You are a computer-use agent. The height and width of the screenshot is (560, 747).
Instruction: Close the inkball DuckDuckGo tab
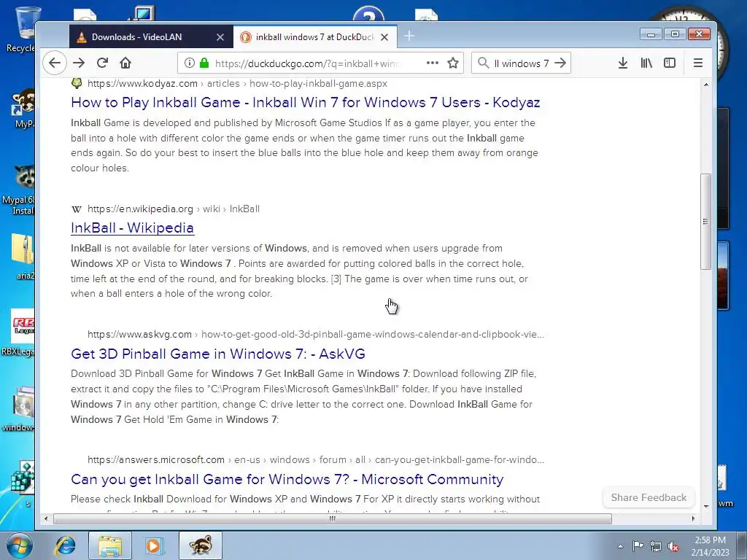click(385, 37)
